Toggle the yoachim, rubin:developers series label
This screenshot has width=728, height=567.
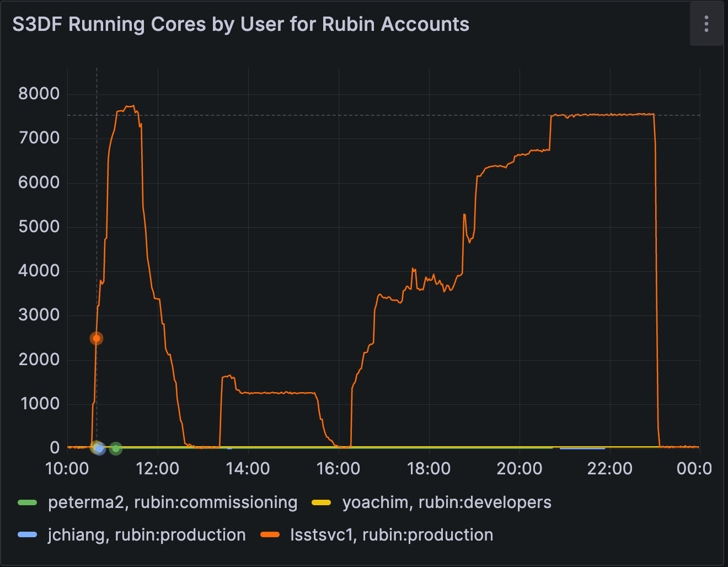click(446, 502)
